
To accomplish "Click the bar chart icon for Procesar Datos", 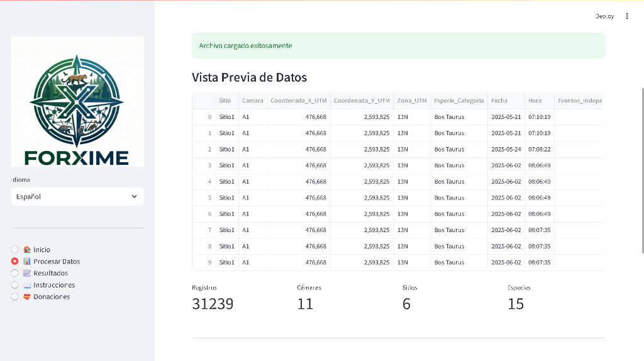I will (x=27, y=262).
